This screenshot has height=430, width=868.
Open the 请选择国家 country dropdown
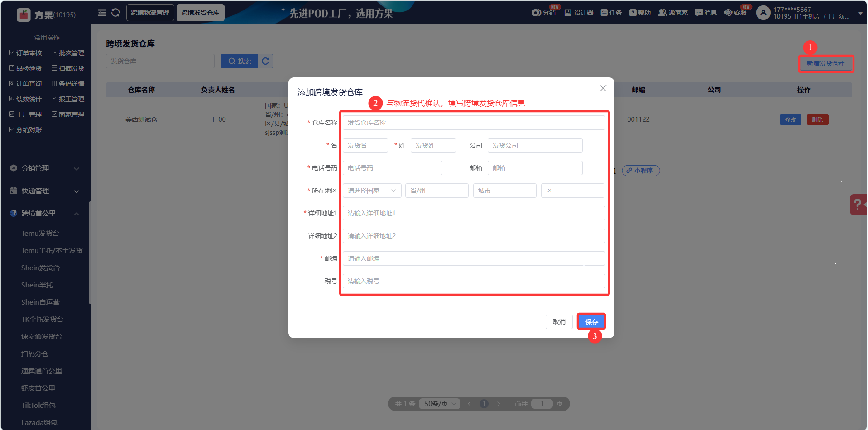[372, 191]
